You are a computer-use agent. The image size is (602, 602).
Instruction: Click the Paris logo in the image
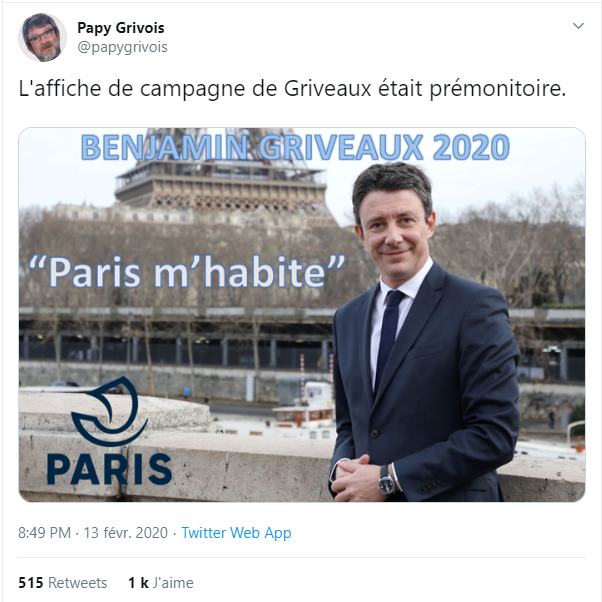tap(109, 430)
